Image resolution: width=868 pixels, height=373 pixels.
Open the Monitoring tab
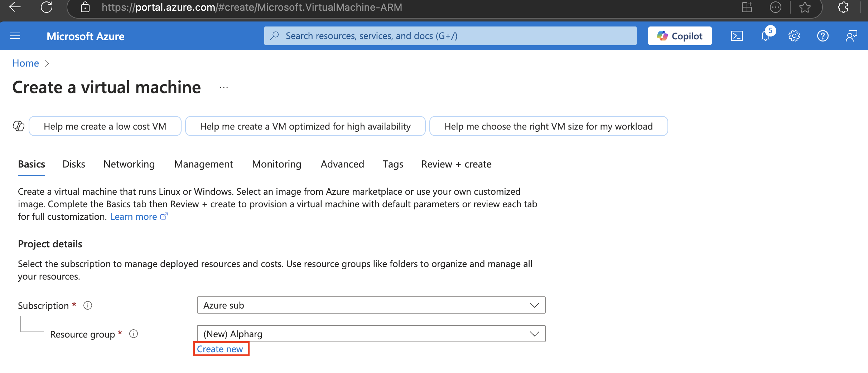pyautogui.click(x=276, y=164)
